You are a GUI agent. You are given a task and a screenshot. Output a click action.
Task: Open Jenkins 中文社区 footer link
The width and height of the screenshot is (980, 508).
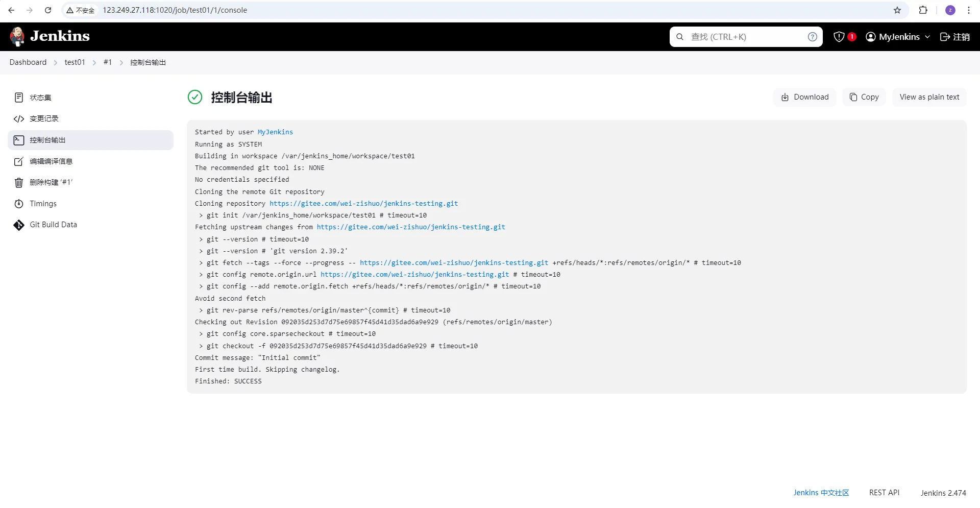(x=821, y=493)
